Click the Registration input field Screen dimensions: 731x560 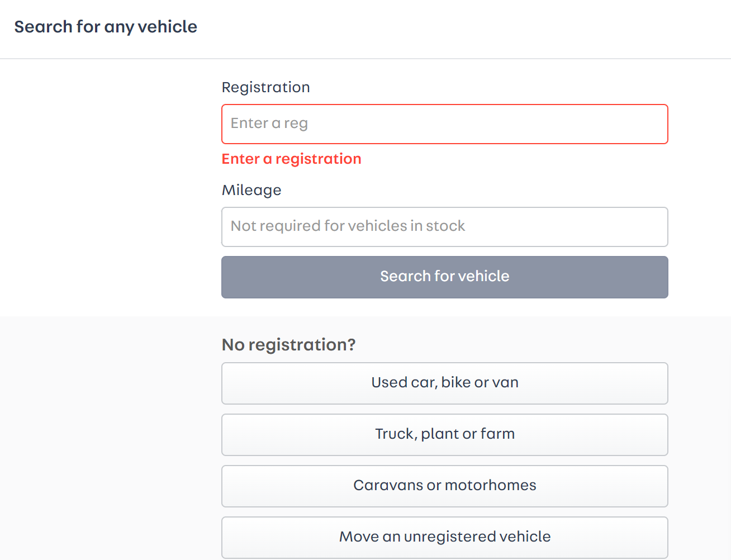[x=444, y=124]
